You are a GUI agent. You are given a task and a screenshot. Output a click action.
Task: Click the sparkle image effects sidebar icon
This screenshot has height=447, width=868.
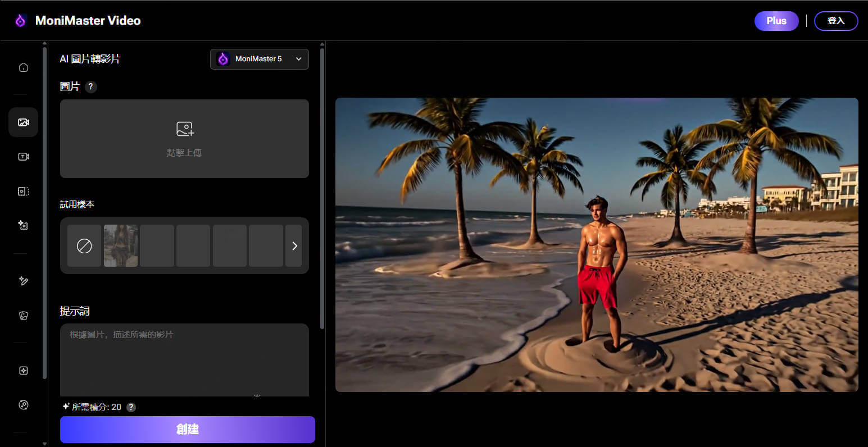pyautogui.click(x=24, y=225)
